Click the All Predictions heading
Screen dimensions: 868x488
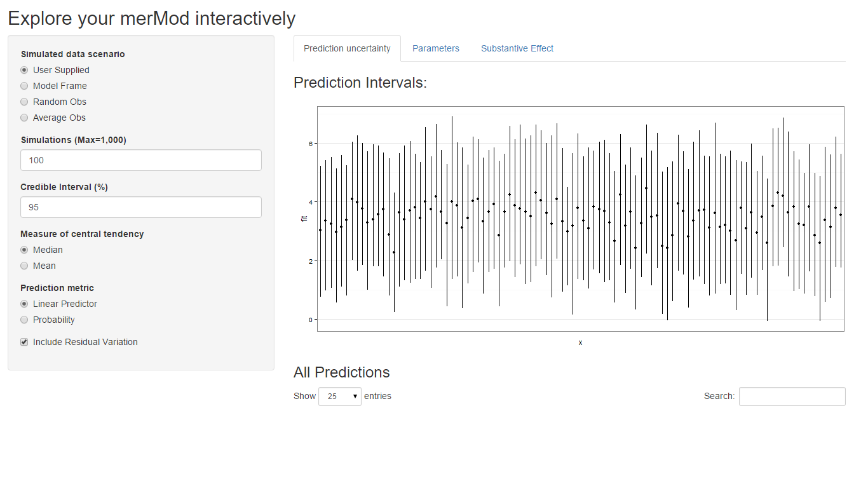coord(342,372)
